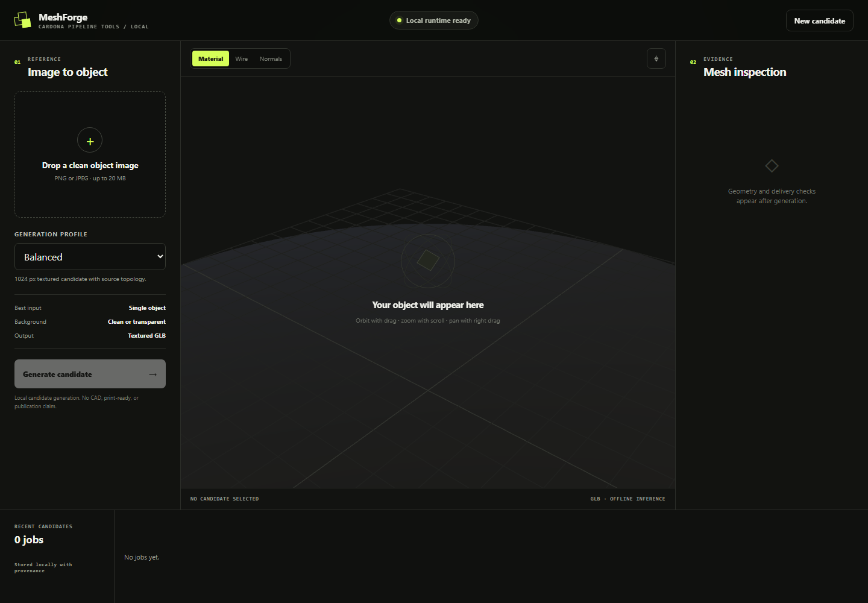The image size is (868, 603).
Task: Click the 'Textured GLB' output value
Action: pyautogui.click(x=146, y=336)
